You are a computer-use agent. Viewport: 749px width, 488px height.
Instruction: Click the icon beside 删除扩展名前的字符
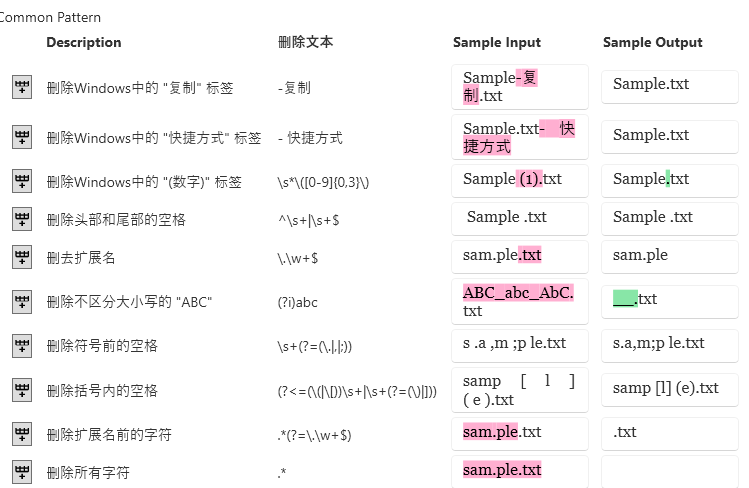(x=22, y=434)
